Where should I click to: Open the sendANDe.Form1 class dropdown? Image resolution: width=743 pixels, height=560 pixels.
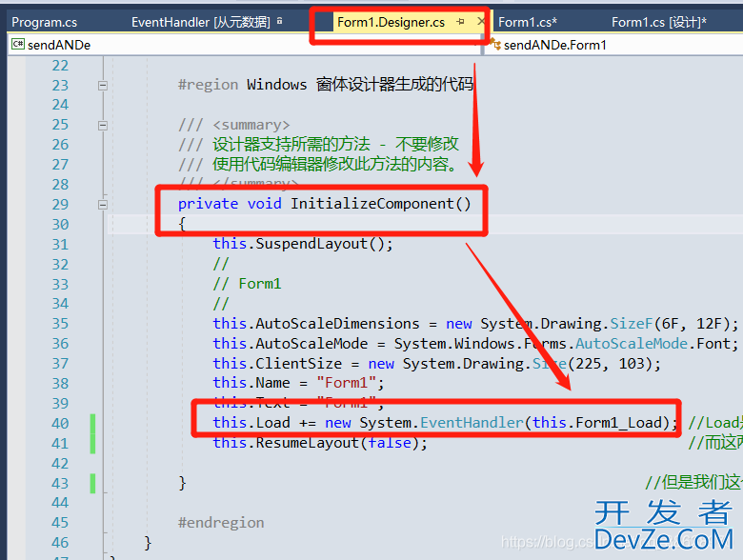tap(613, 45)
